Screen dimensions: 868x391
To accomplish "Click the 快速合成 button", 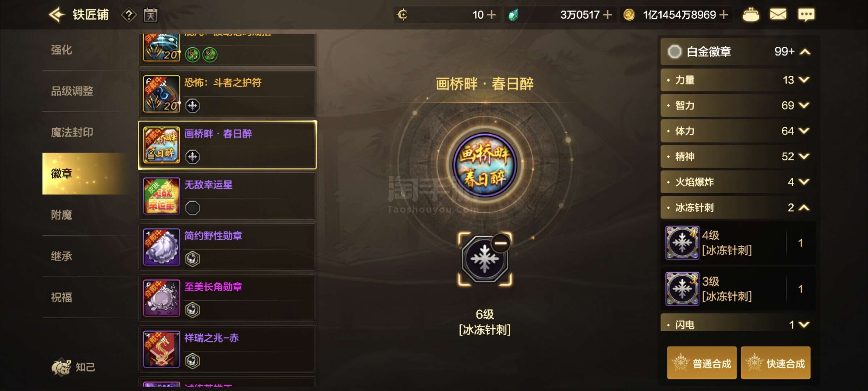I will (775, 363).
